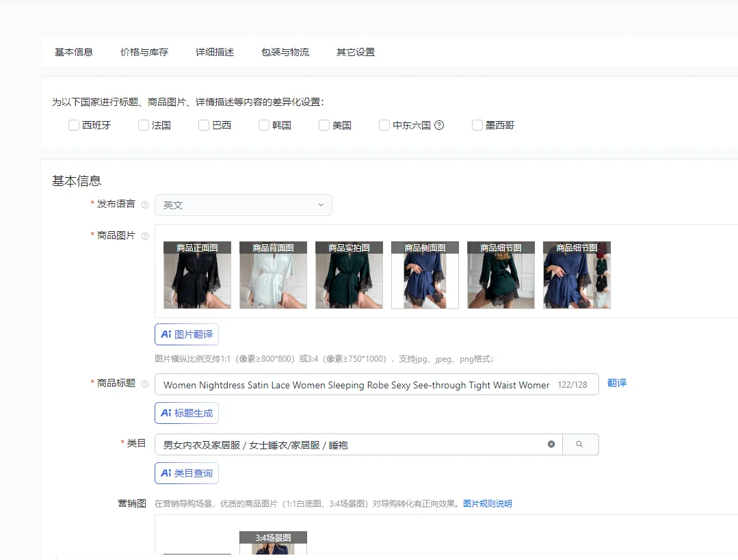738x560 pixels.
Task: Open AI 类目查询 tool
Action: pyautogui.click(x=187, y=473)
